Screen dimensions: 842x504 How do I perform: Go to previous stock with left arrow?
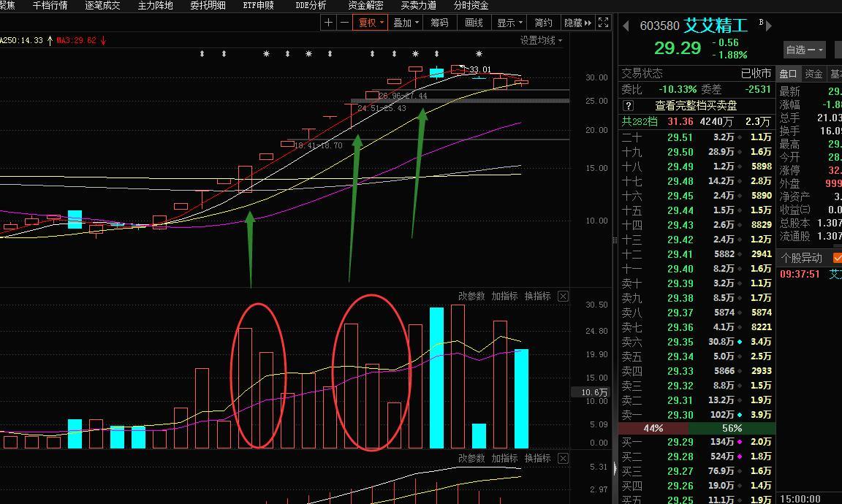tap(626, 26)
